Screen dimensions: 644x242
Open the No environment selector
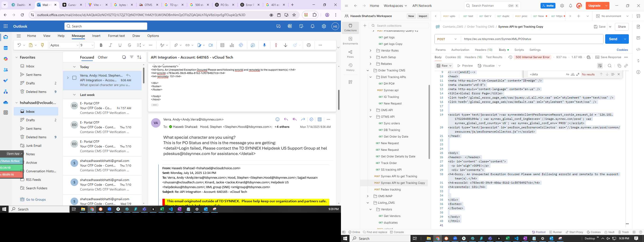612,16
